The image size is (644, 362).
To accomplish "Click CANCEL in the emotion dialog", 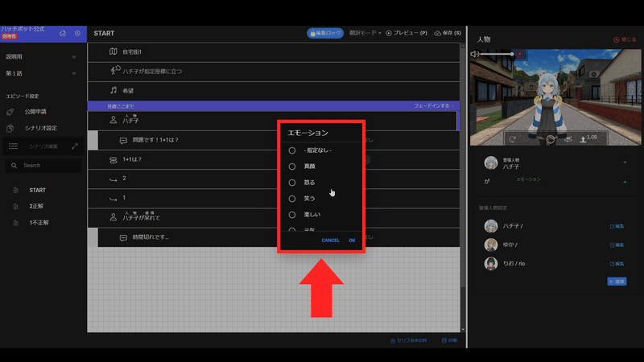I will (331, 241).
